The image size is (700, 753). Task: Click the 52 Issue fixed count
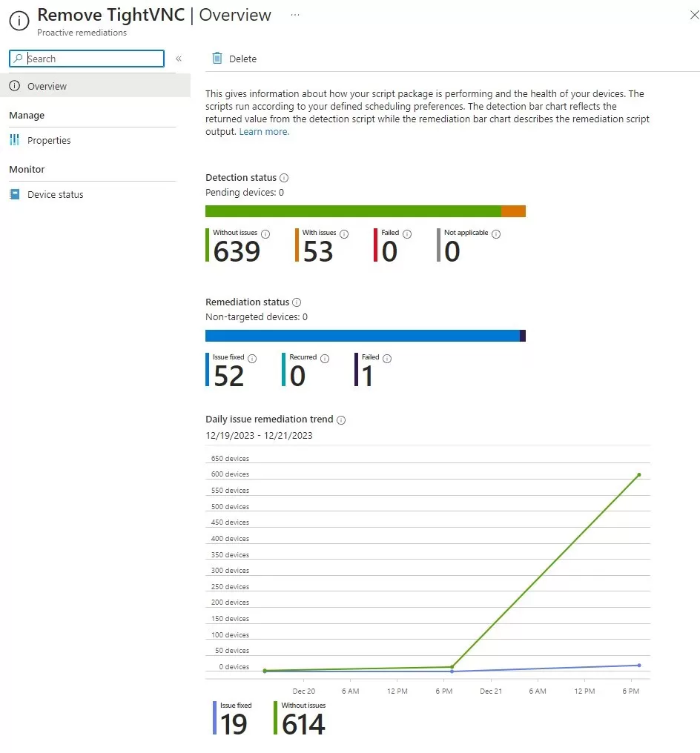point(228,376)
